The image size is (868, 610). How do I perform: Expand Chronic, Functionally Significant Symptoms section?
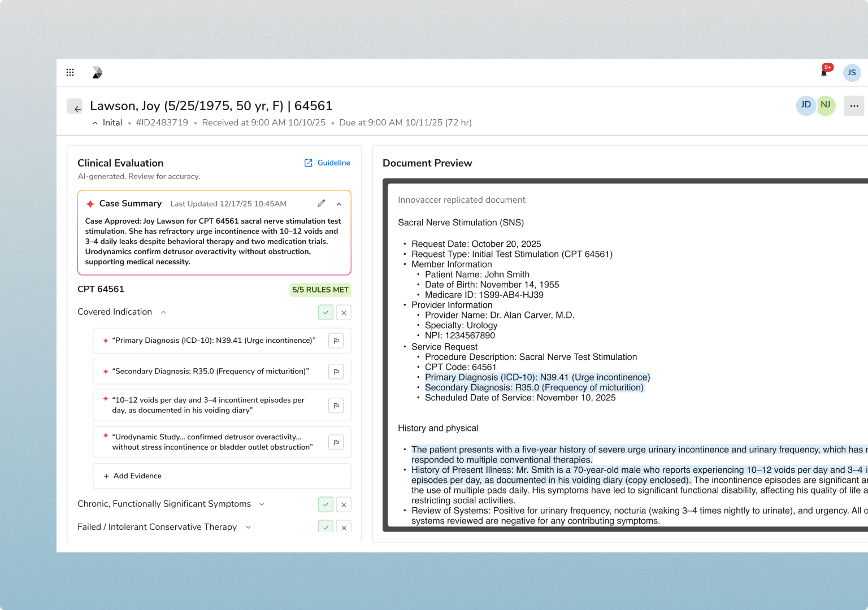[x=262, y=504]
